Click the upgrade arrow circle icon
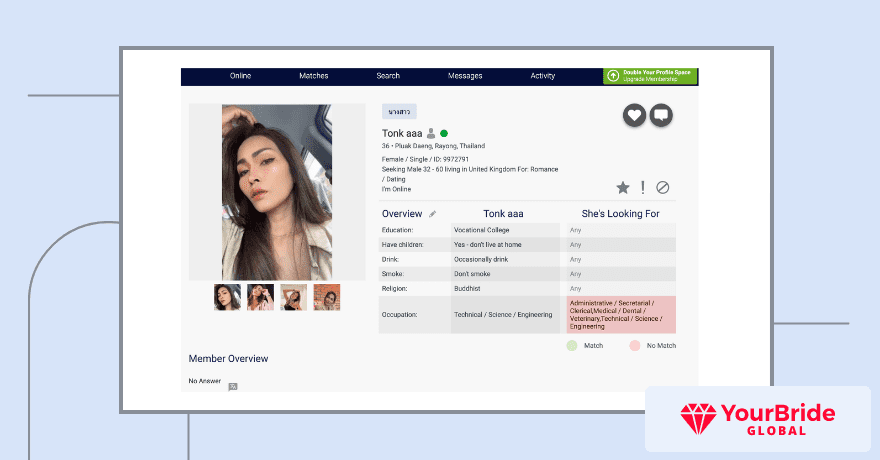 (613, 76)
